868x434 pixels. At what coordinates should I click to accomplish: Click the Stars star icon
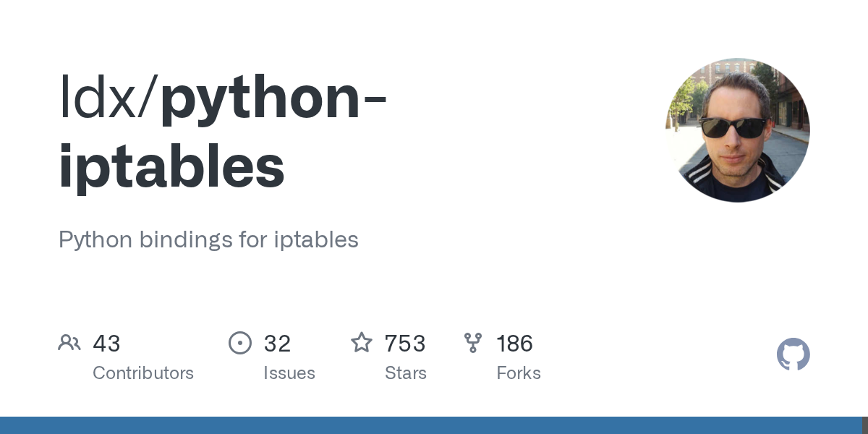coord(361,343)
